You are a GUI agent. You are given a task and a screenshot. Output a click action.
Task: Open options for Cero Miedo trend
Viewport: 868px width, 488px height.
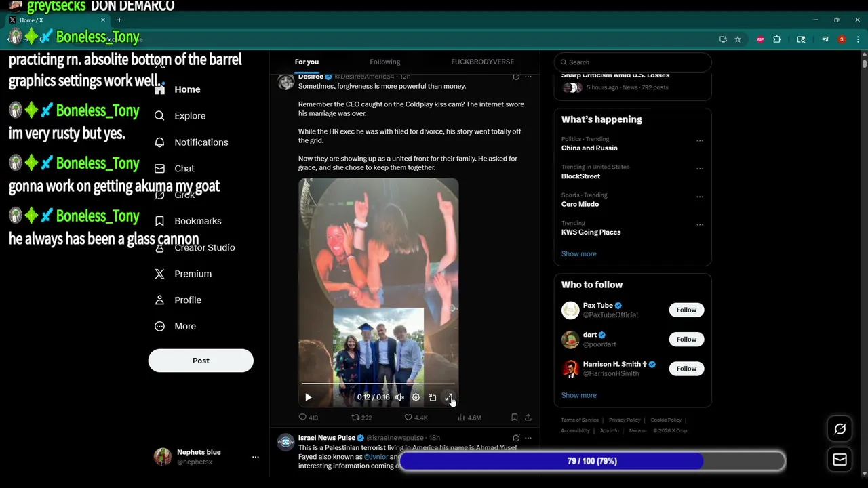coord(700,197)
